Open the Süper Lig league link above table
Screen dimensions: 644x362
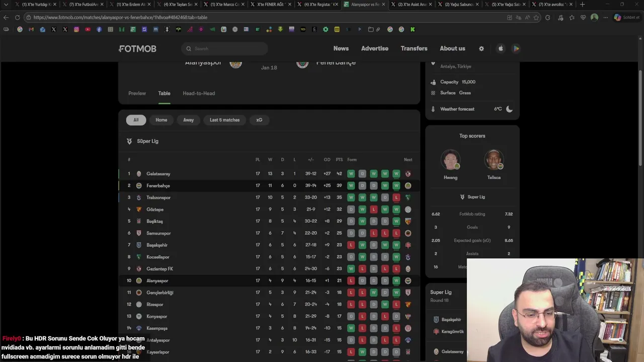(x=147, y=141)
